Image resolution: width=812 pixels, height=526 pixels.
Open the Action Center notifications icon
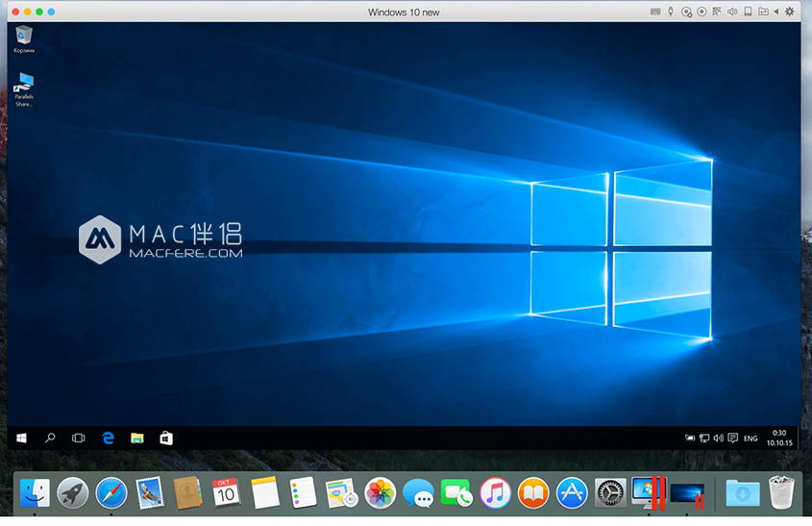tap(732, 438)
